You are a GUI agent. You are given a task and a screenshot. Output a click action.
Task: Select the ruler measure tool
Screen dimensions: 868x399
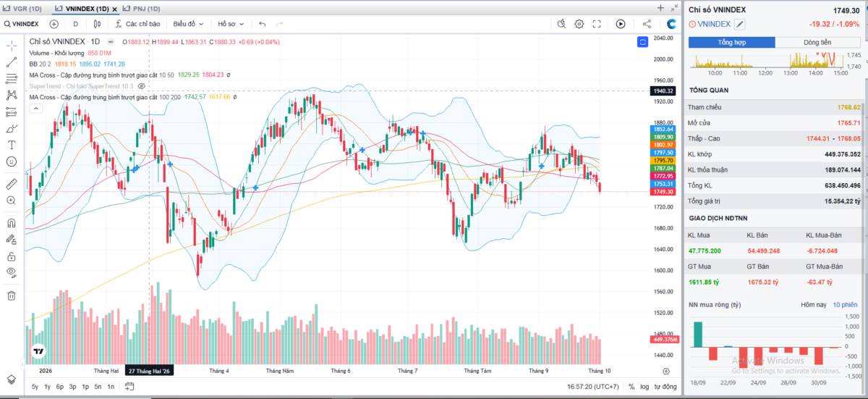point(11,183)
